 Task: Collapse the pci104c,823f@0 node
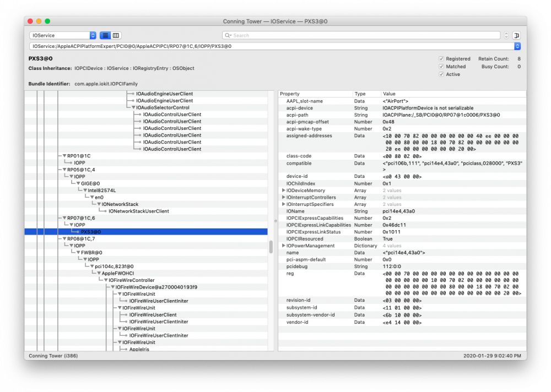[92, 266]
